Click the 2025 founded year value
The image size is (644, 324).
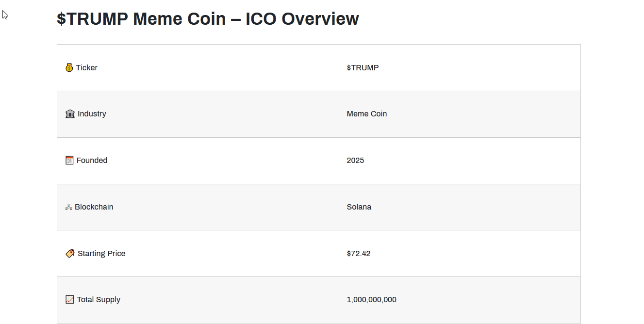(x=355, y=161)
